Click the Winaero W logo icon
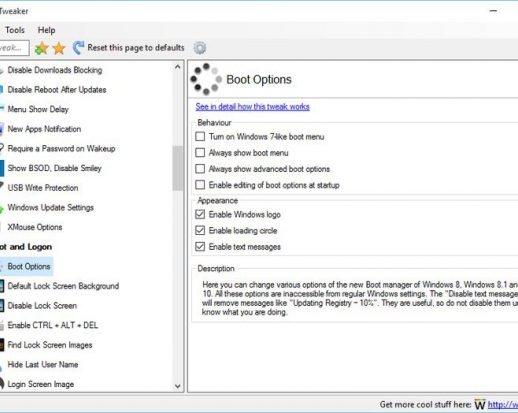The height and width of the screenshot is (413, 518). coord(480,404)
